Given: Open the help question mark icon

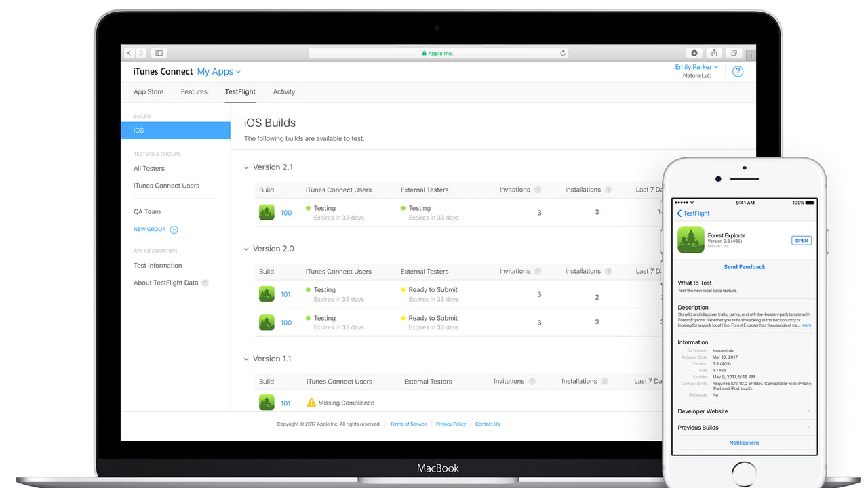Looking at the screenshot, I should 738,71.
